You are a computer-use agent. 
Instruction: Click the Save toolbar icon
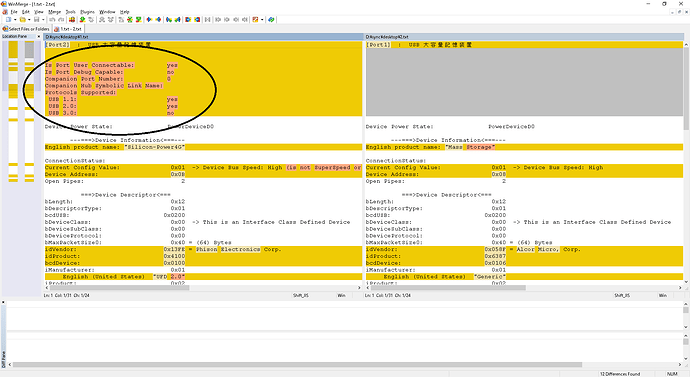click(x=37, y=19)
